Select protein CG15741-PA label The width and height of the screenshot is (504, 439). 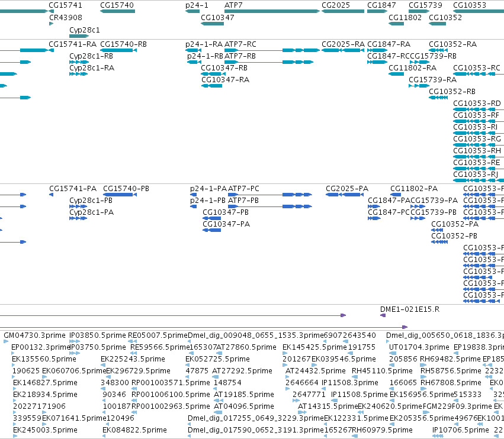pyautogui.click(x=73, y=189)
